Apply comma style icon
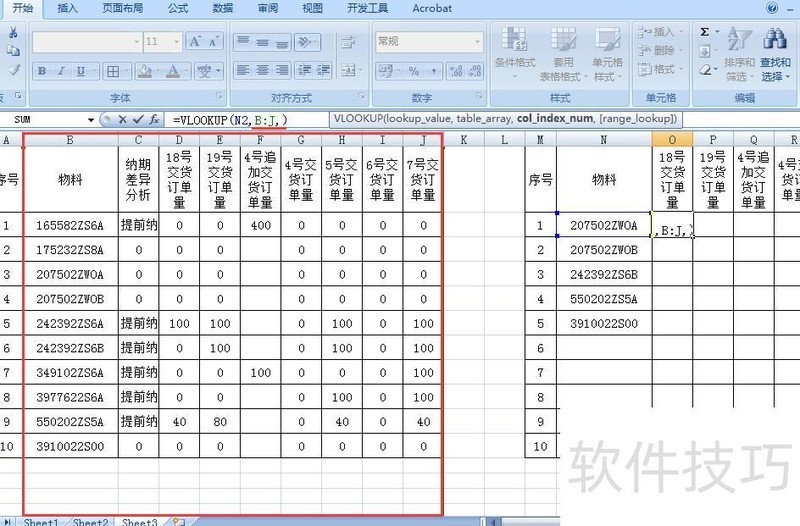The image size is (800, 526). [x=433, y=71]
